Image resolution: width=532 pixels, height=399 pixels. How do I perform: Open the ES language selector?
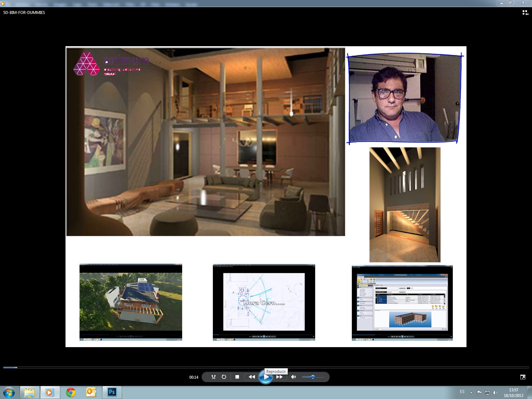[x=462, y=392]
